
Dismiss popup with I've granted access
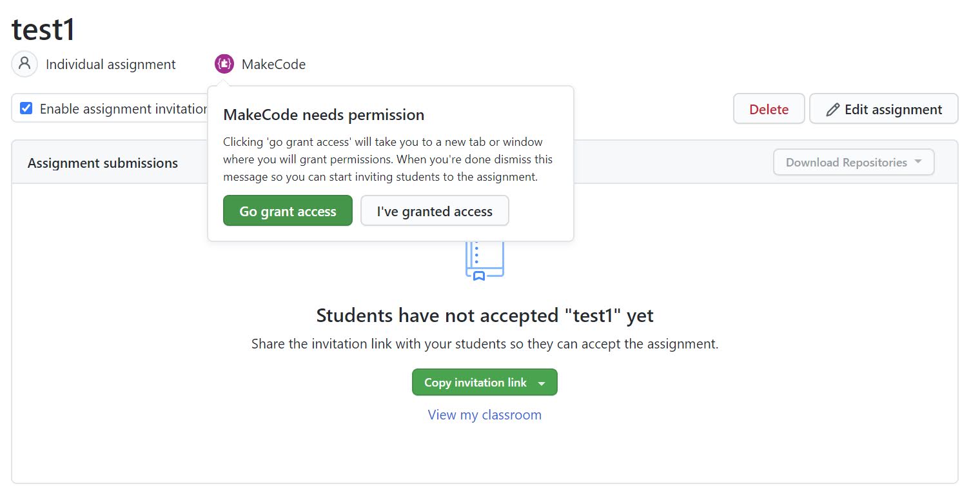click(x=435, y=211)
